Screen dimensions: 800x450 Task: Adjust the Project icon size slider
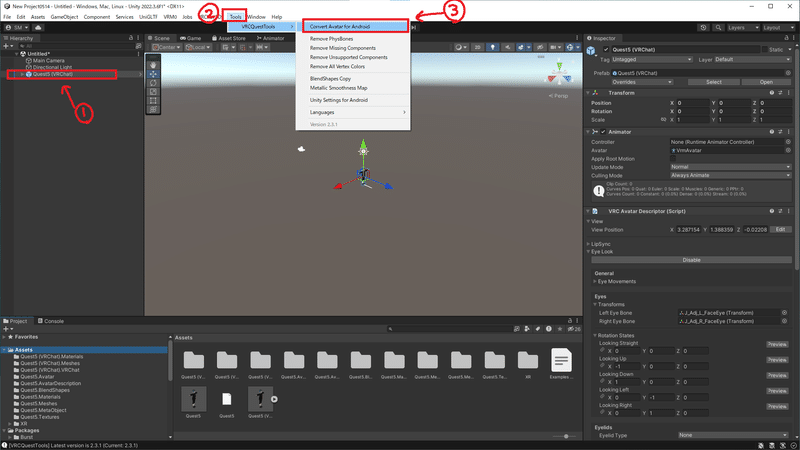coord(566,436)
